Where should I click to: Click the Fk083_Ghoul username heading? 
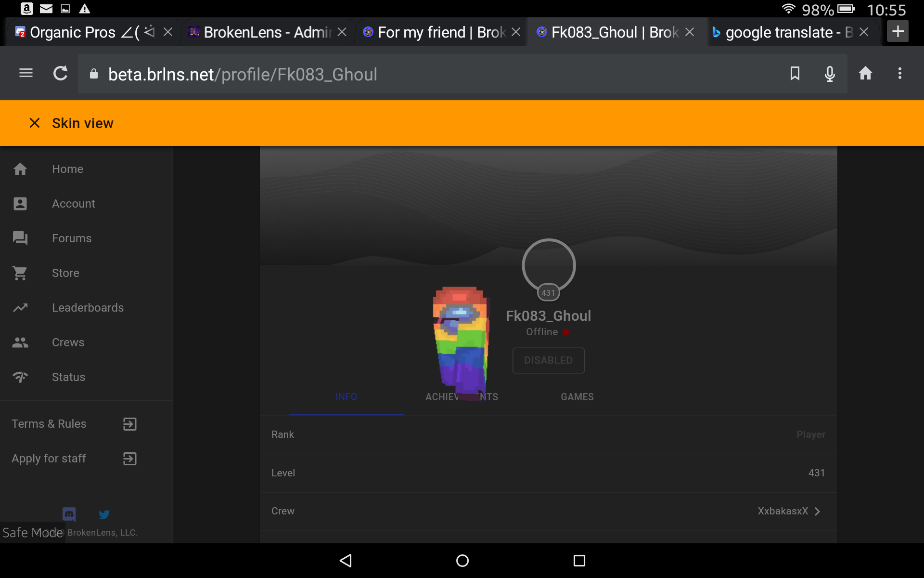click(x=549, y=316)
